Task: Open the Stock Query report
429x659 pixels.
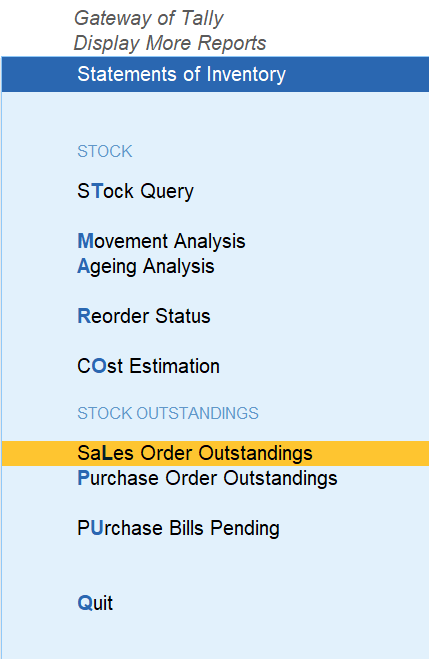Action: [x=135, y=191]
